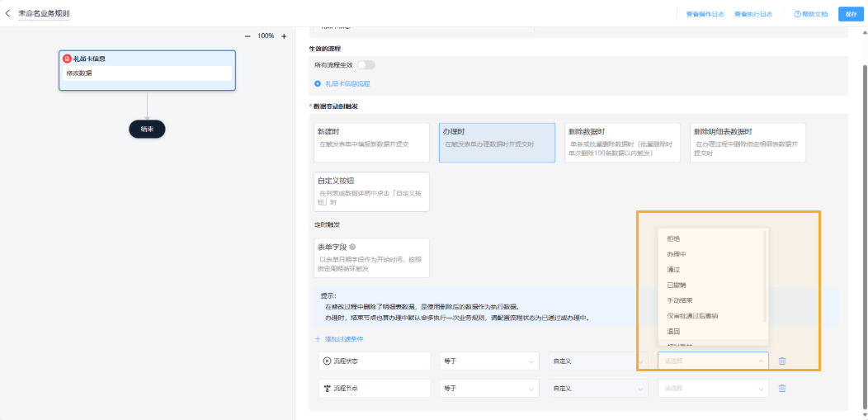Click the 100% zoom level text
The width and height of the screenshot is (868, 420).
266,36
